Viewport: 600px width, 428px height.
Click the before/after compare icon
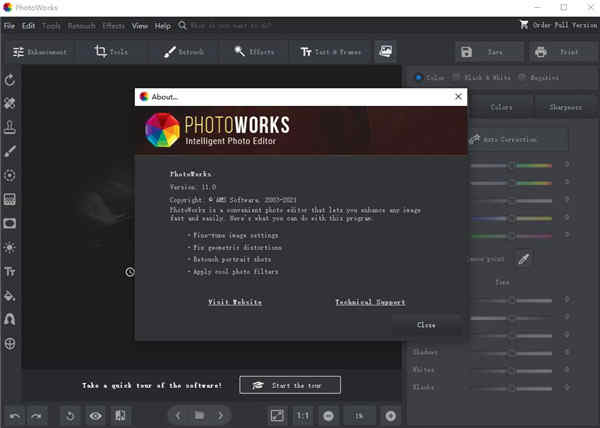[120, 415]
